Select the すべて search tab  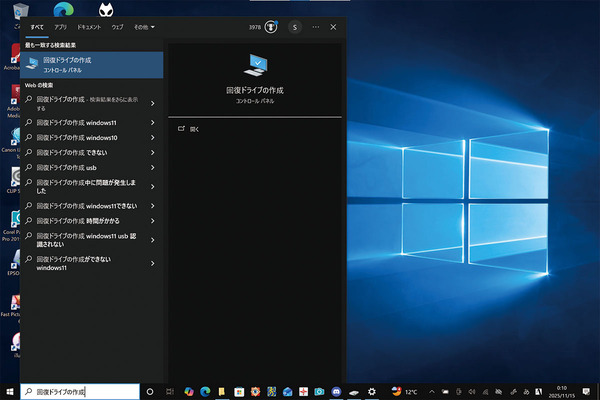tap(37, 27)
